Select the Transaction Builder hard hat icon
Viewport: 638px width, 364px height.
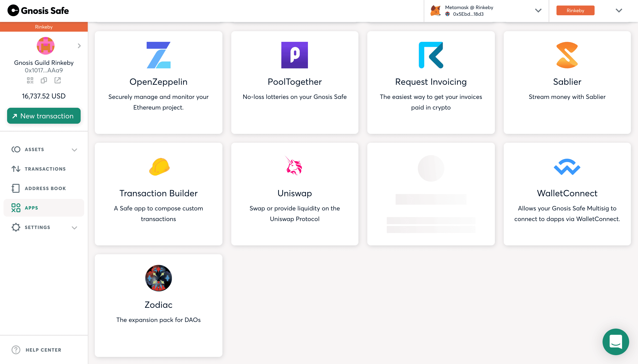[x=158, y=167]
